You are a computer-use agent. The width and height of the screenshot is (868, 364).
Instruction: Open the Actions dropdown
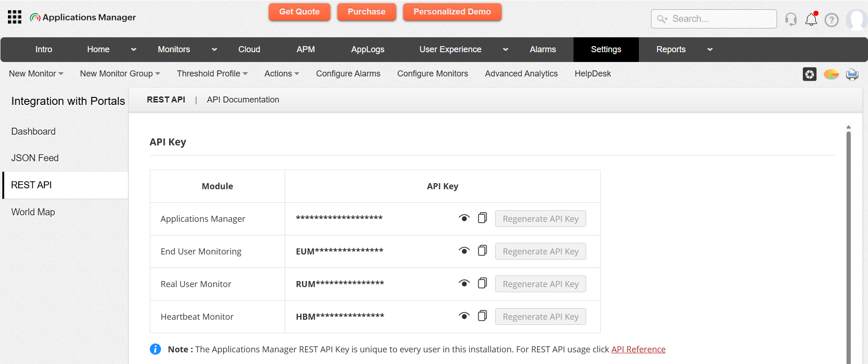click(x=282, y=74)
